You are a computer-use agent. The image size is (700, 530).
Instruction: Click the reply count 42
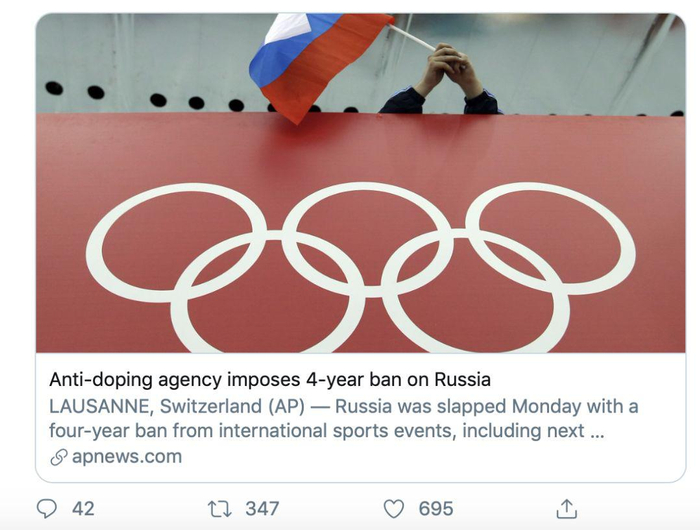coord(83,509)
